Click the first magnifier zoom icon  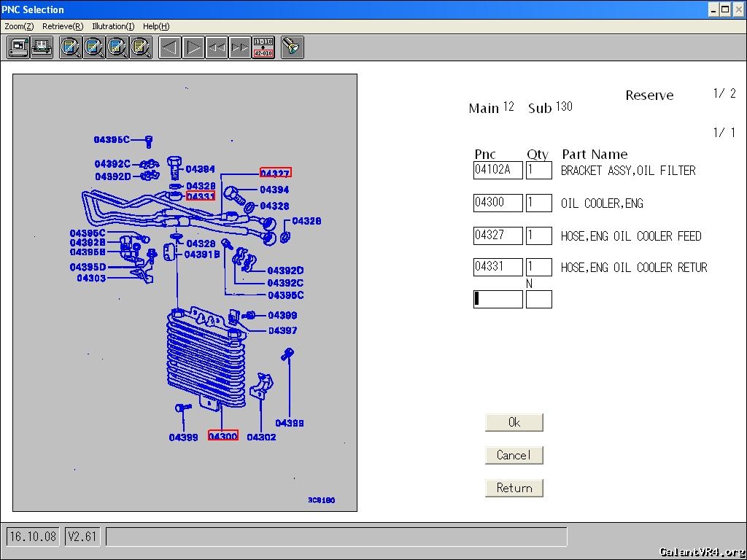pyautogui.click(x=71, y=47)
